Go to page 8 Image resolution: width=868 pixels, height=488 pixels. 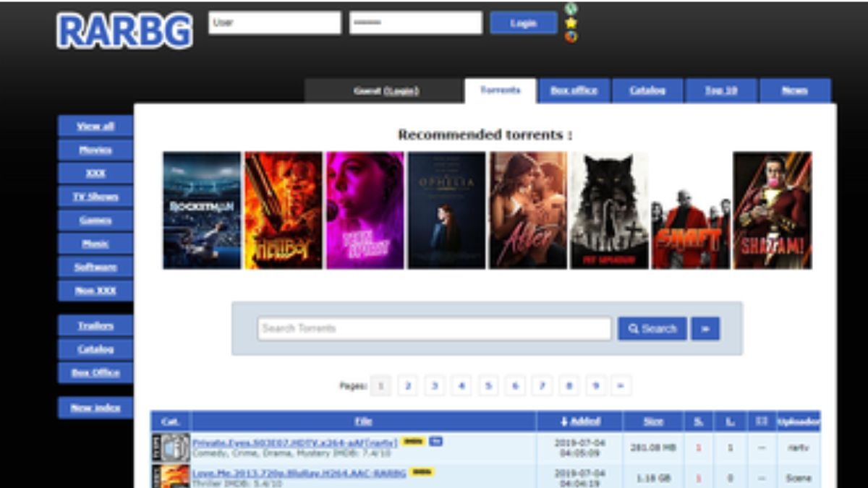coord(569,386)
